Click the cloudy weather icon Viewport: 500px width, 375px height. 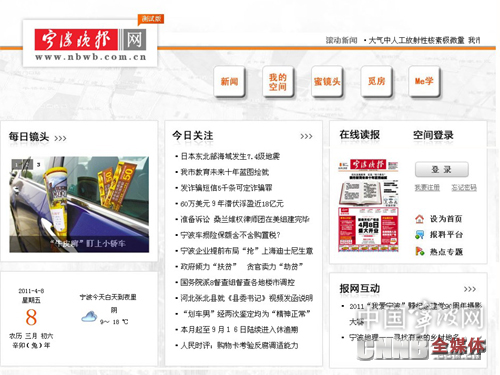(89, 317)
